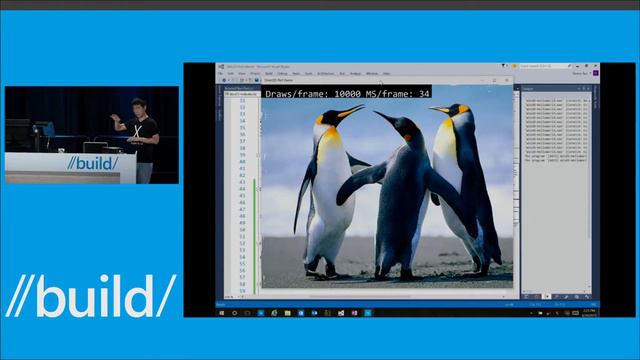Screen dimensions: 640x360
Task: Click the highlighted running app taskbar icon
Action: 368,313
